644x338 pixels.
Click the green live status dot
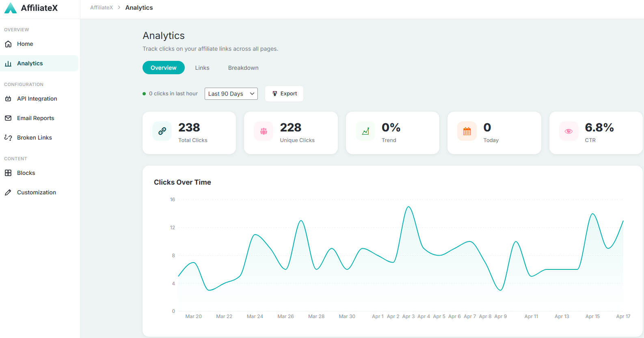[x=144, y=94]
